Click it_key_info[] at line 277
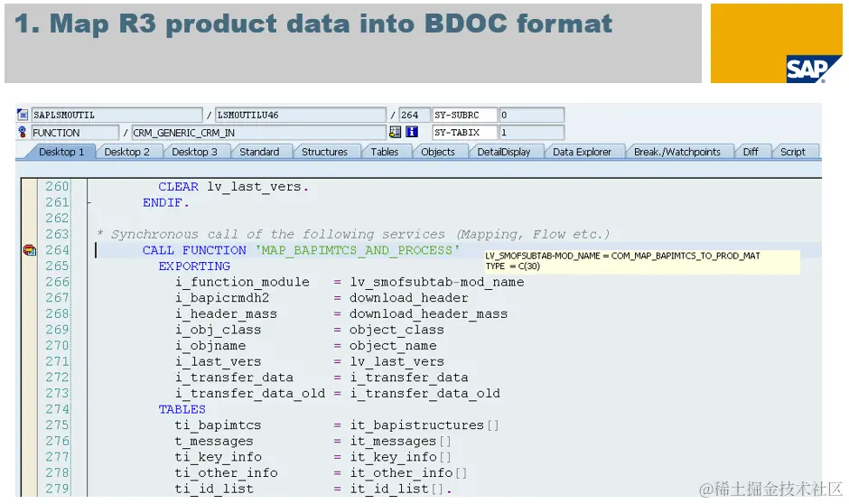Image resolution: width=849 pixels, height=504 pixels. coord(400,457)
